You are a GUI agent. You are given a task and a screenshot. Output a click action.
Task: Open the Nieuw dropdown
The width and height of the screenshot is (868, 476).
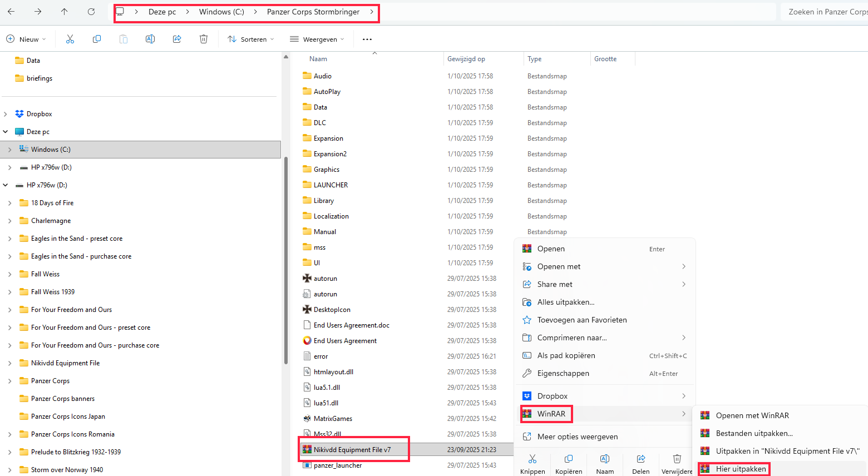tap(26, 39)
